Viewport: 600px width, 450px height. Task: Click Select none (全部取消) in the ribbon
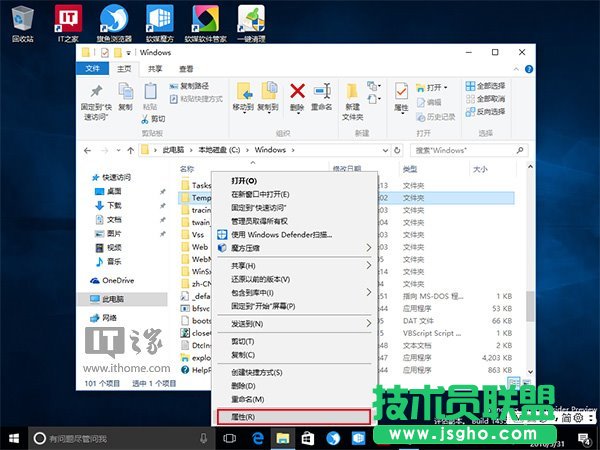point(485,99)
